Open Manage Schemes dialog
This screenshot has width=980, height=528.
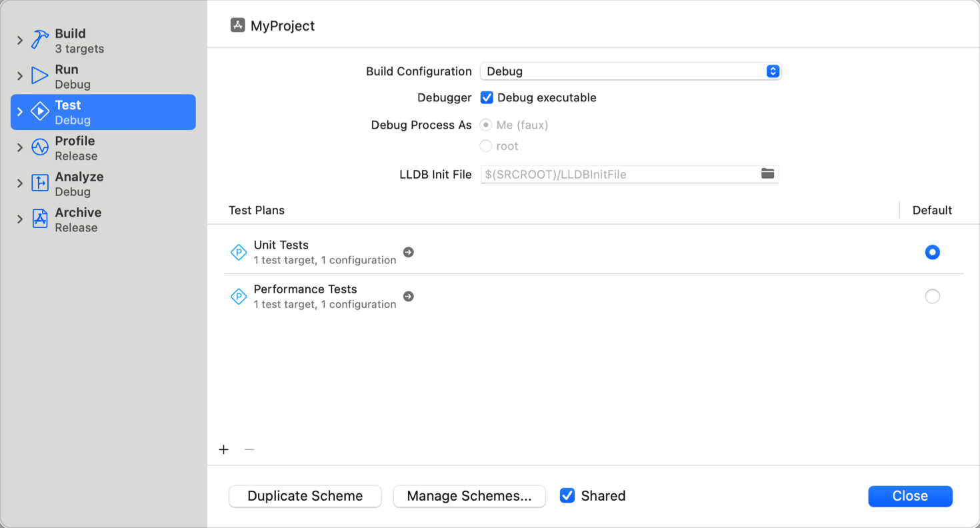(469, 496)
